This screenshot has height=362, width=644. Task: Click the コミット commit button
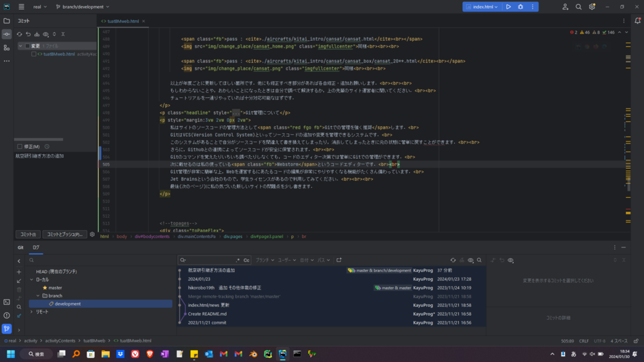(x=28, y=235)
